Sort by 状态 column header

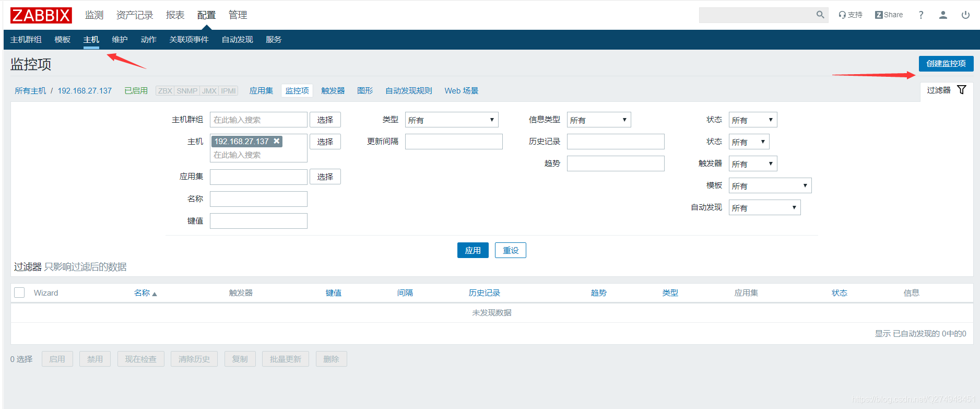pos(840,293)
